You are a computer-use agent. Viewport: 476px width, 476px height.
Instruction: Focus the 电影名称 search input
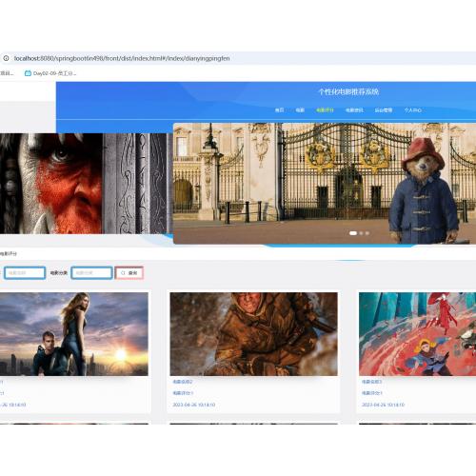tap(25, 273)
